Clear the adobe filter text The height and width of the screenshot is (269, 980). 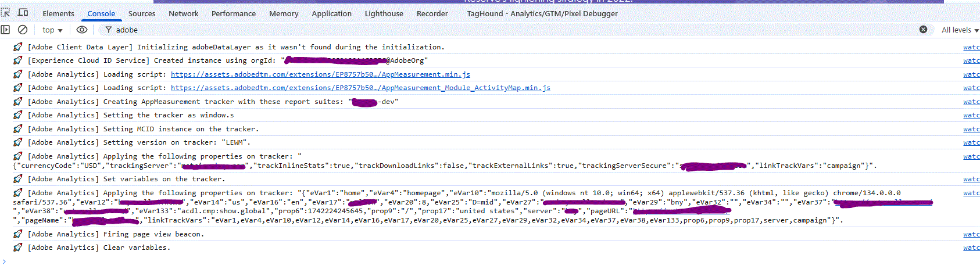[x=923, y=29]
